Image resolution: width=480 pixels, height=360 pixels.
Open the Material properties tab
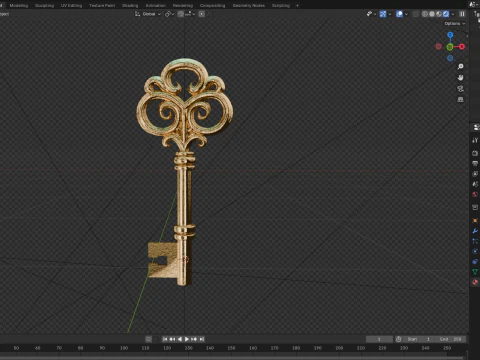coord(475,282)
